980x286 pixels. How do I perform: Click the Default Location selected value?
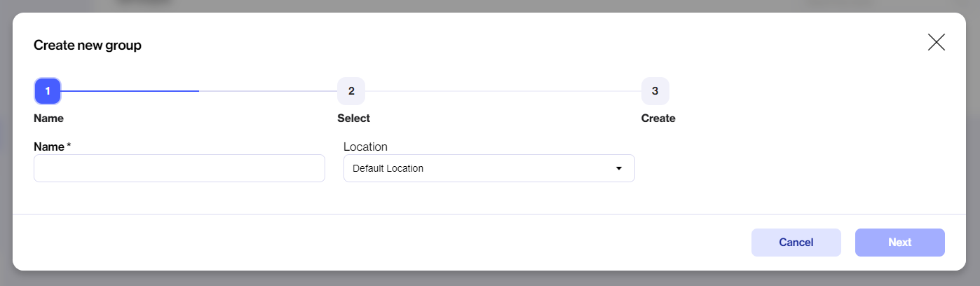(x=388, y=168)
